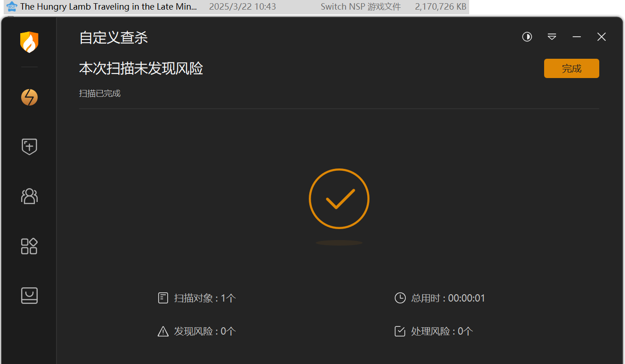Open access control people icon

[29, 196]
